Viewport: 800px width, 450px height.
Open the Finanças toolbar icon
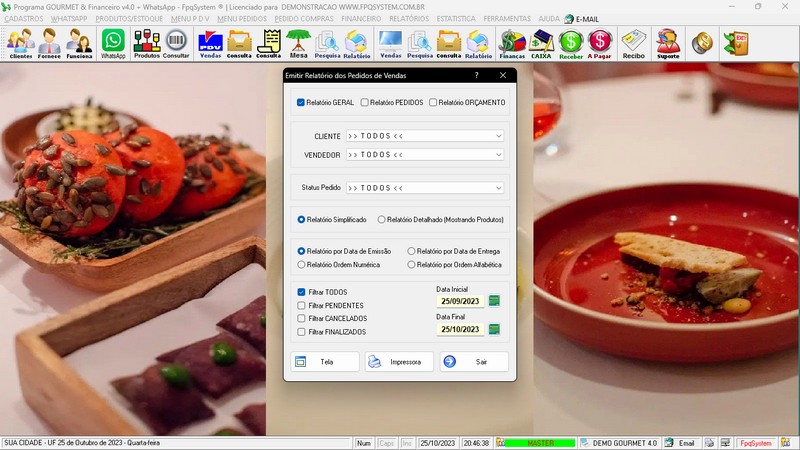tap(512, 44)
